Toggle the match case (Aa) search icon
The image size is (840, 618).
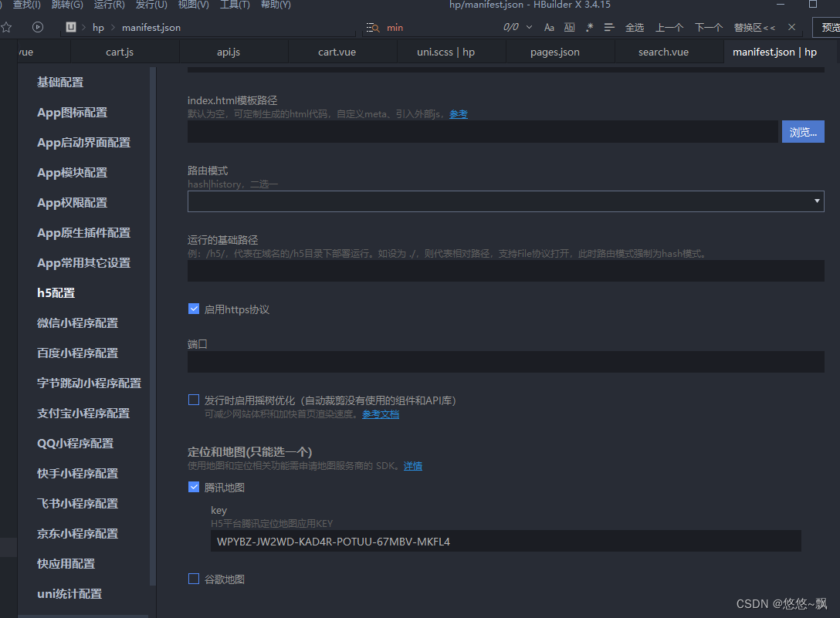point(549,27)
